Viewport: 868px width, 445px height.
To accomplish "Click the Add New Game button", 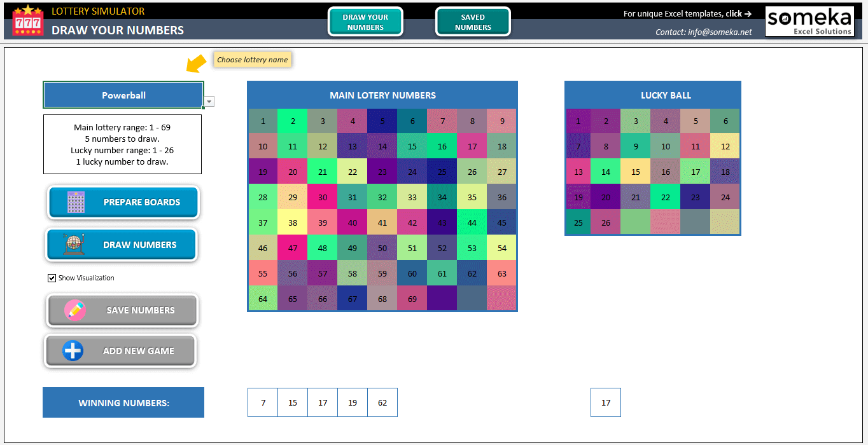I will point(120,351).
